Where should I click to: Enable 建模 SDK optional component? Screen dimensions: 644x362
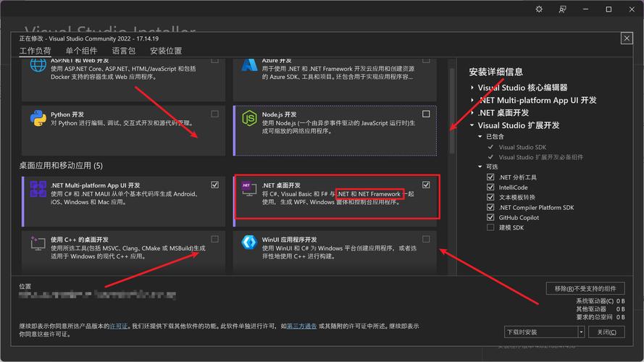[x=490, y=227]
